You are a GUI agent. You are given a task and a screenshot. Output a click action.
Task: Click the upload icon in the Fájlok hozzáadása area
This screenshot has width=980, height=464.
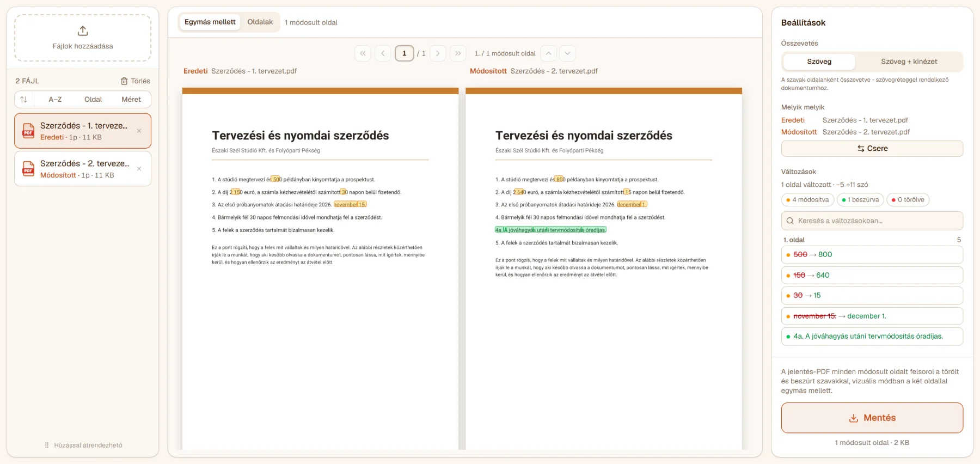click(x=83, y=30)
